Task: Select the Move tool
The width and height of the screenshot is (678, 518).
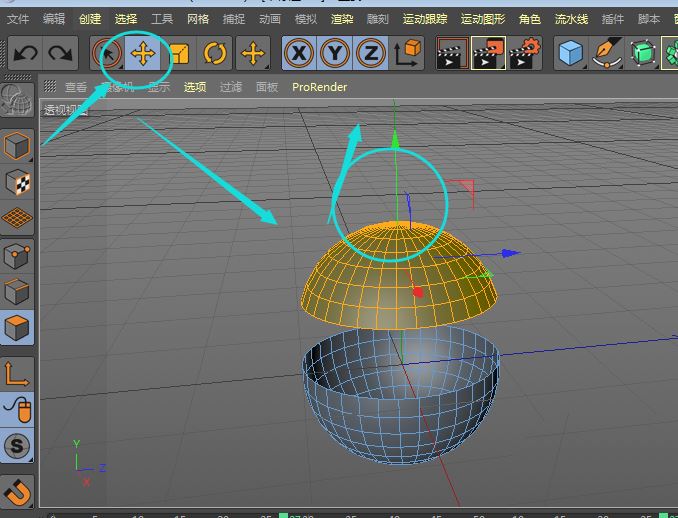Action: (x=143, y=54)
